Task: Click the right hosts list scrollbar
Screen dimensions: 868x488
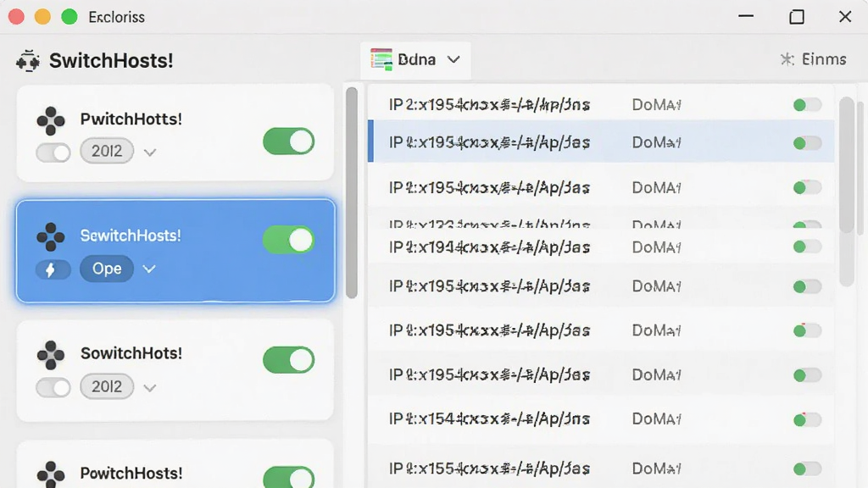Action: 847,191
